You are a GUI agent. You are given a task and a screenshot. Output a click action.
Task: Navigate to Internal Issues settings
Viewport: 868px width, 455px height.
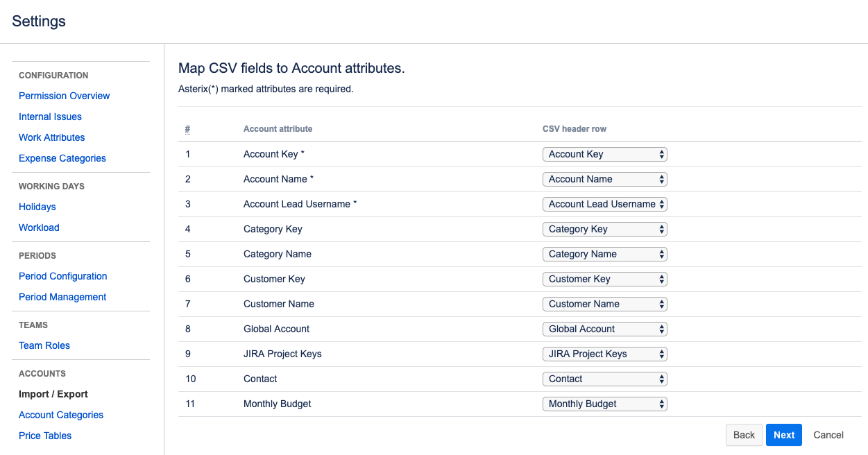click(x=50, y=117)
